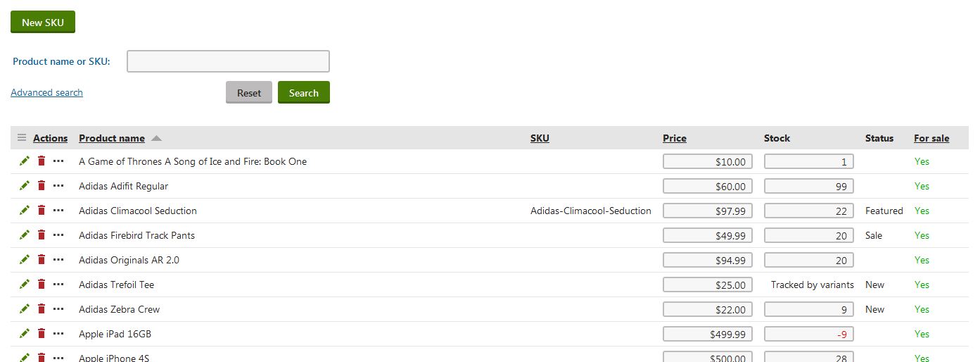Open the Advanced search link

(46, 92)
